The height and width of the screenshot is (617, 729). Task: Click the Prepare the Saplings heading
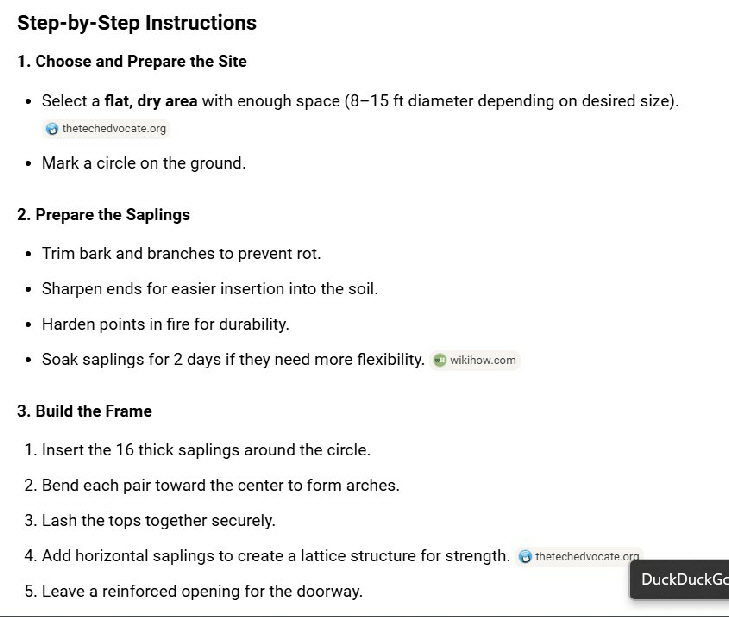104,215
